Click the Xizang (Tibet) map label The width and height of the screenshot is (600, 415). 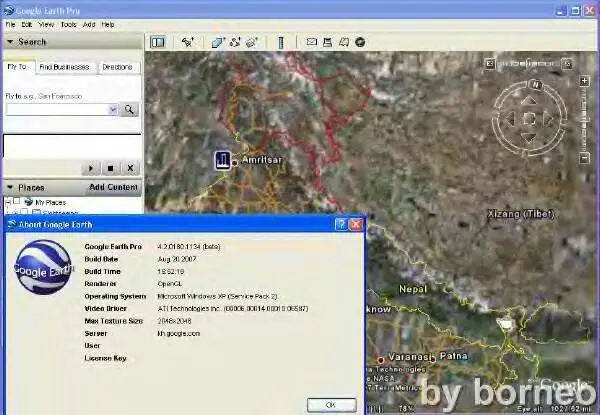[x=521, y=214]
